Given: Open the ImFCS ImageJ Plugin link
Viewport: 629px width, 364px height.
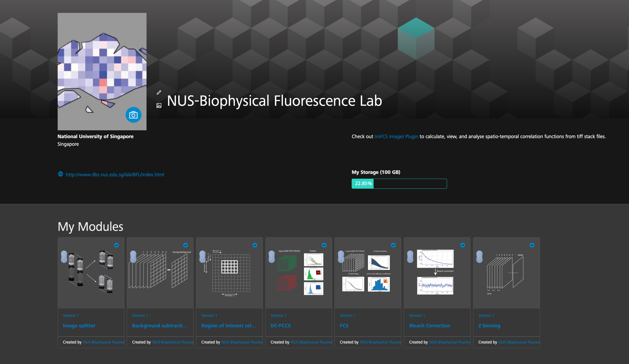Looking at the screenshot, I should (396, 136).
